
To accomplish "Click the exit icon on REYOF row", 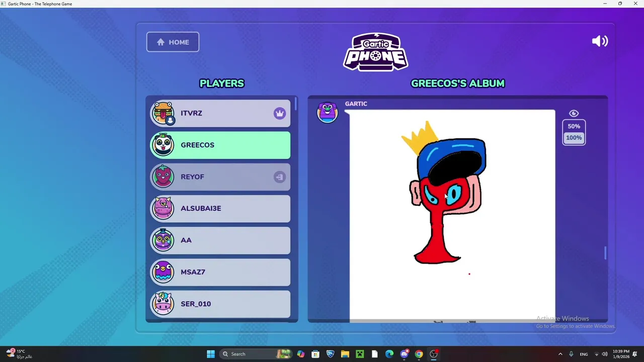I will click(x=280, y=177).
